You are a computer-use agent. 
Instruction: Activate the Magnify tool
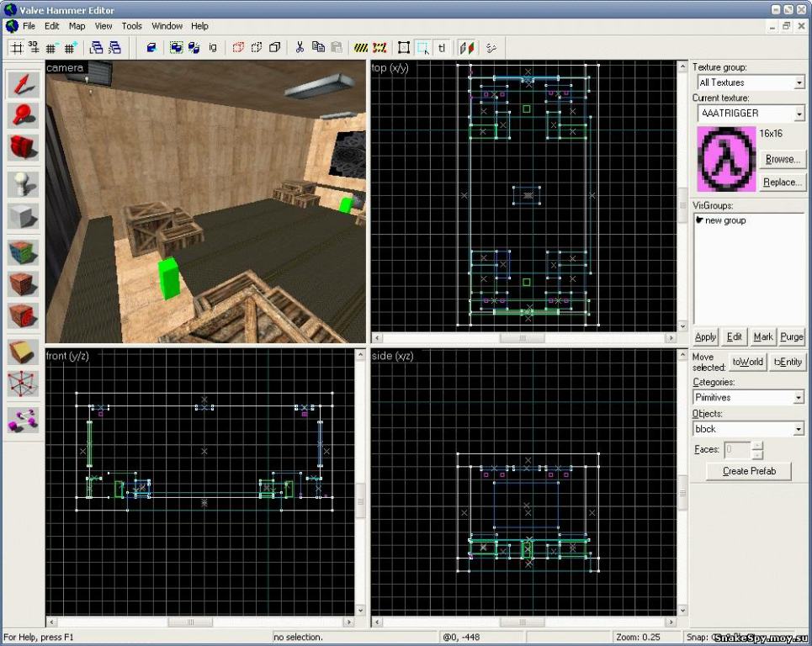(24, 115)
